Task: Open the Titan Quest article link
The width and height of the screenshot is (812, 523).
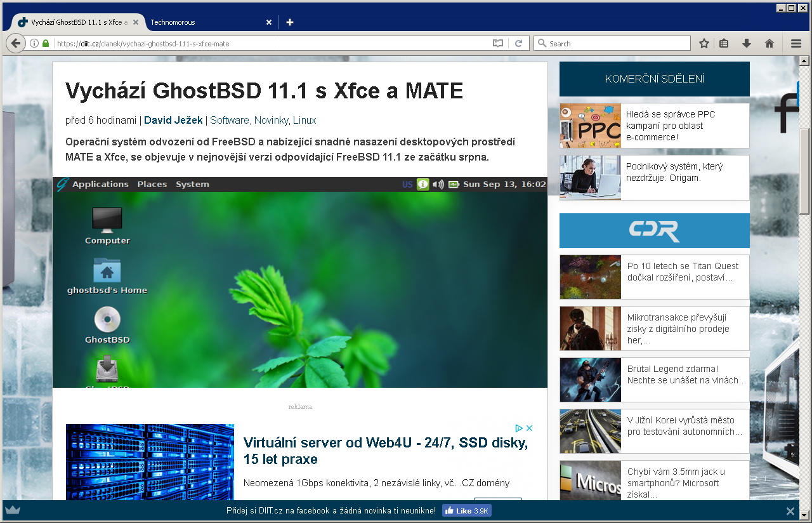Action: [683, 272]
